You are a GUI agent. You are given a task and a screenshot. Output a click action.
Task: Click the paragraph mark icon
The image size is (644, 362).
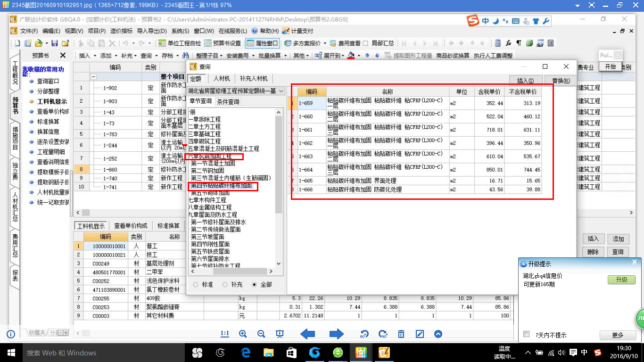click(x=519, y=43)
